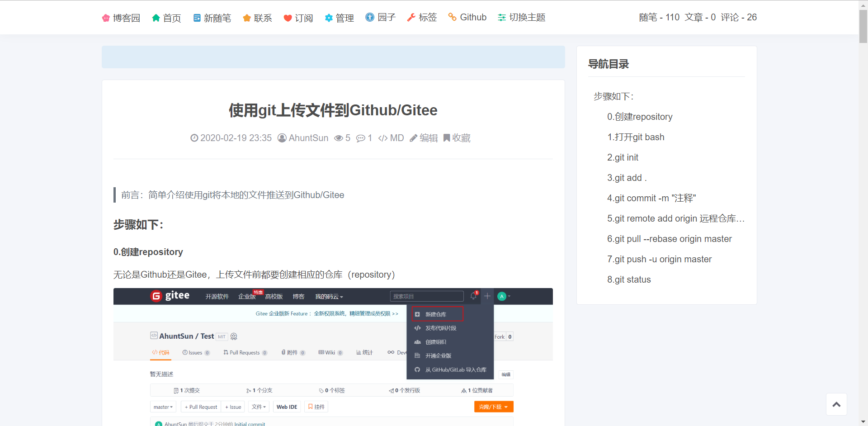This screenshot has height=426, width=868.
Task: Click the back-to-top arrow button
Action: (836, 404)
